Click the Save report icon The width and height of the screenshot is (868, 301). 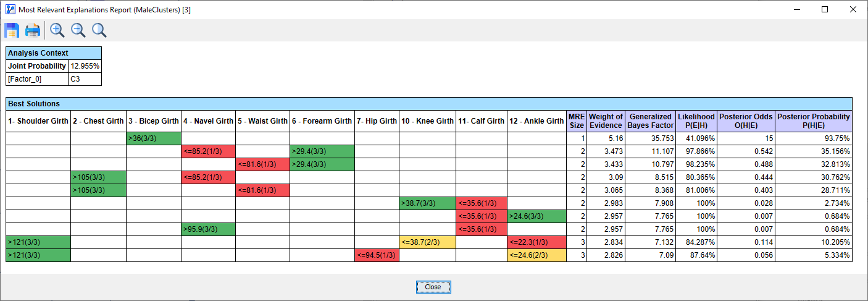[x=12, y=30]
